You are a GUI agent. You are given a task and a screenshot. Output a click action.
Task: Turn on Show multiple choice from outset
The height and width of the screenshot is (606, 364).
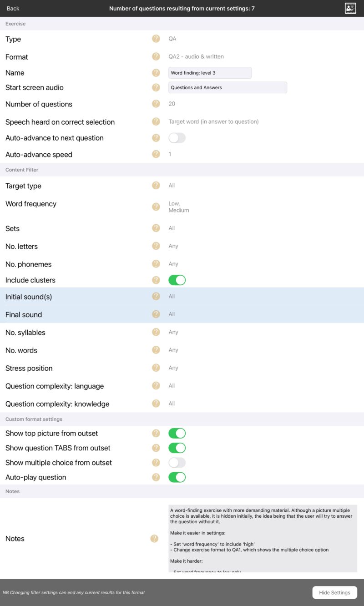177,462
